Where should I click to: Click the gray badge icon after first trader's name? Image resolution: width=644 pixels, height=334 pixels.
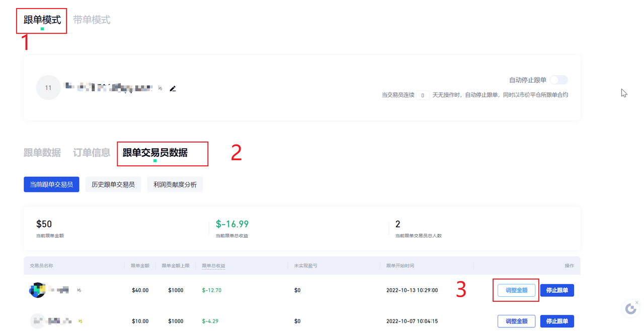click(x=79, y=290)
